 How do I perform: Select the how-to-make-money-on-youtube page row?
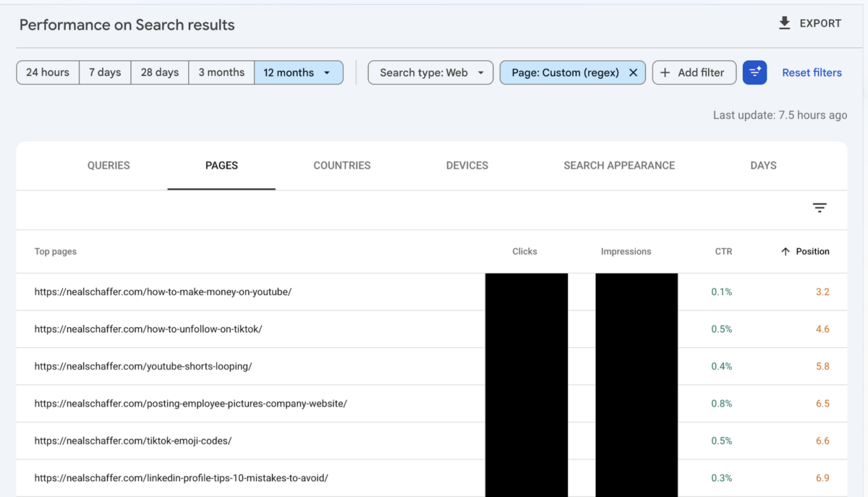point(432,292)
